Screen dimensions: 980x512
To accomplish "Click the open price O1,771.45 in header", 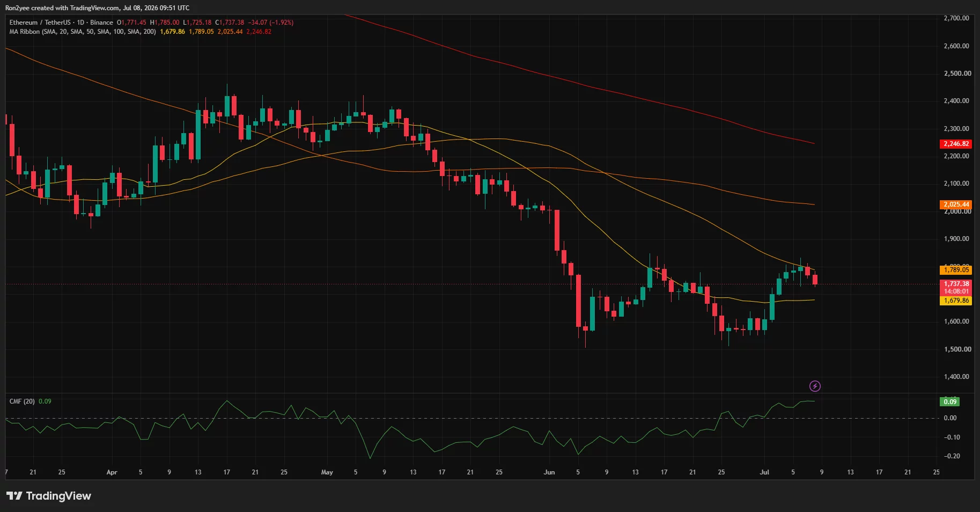I will point(131,23).
